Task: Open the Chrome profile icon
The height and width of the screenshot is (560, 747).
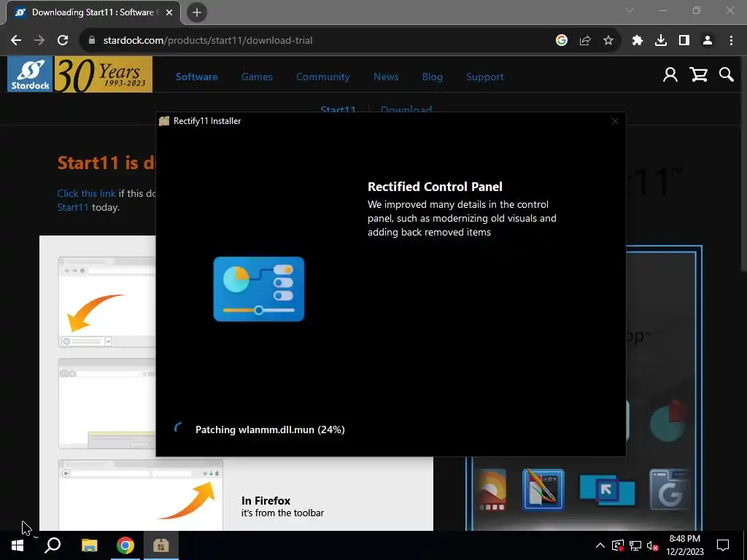Action: 708,41
